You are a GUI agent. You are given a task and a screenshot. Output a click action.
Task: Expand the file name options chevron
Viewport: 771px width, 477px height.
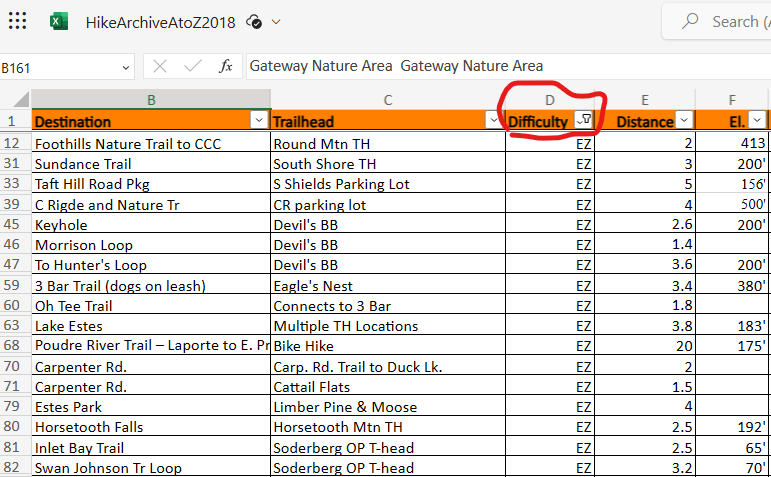276,21
